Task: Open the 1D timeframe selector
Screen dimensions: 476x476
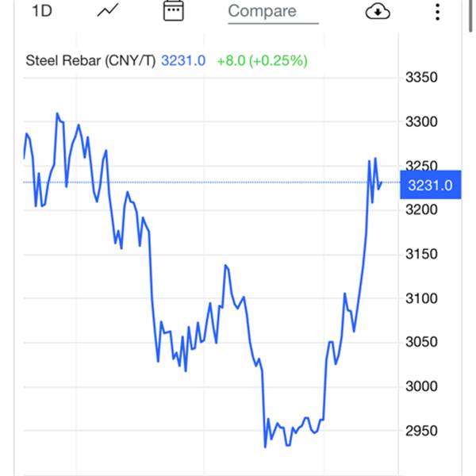Action: [x=42, y=11]
